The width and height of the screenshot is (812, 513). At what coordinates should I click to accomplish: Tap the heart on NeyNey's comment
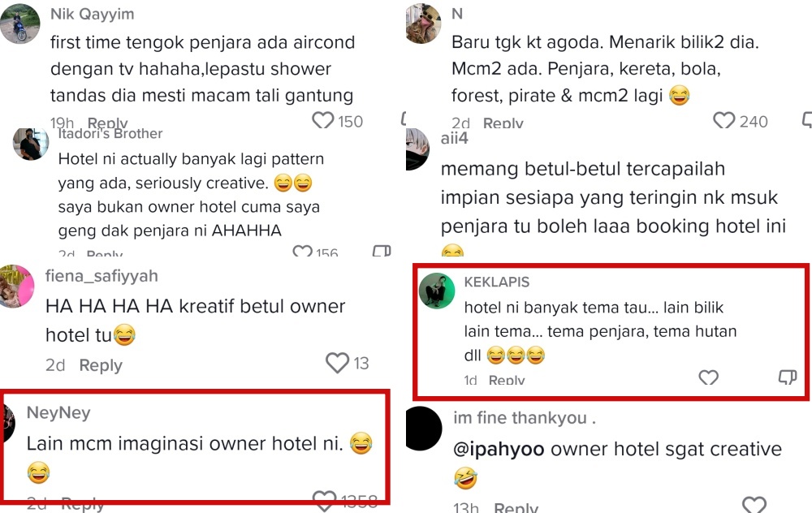click(x=325, y=501)
